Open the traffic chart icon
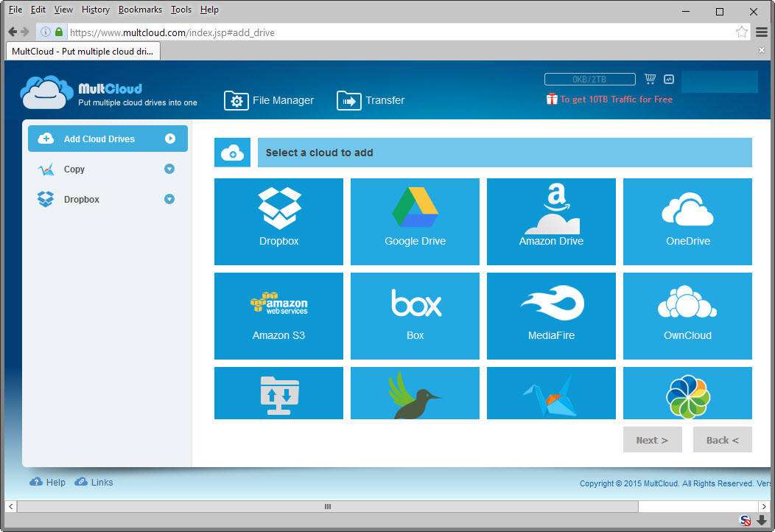 (669, 79)
